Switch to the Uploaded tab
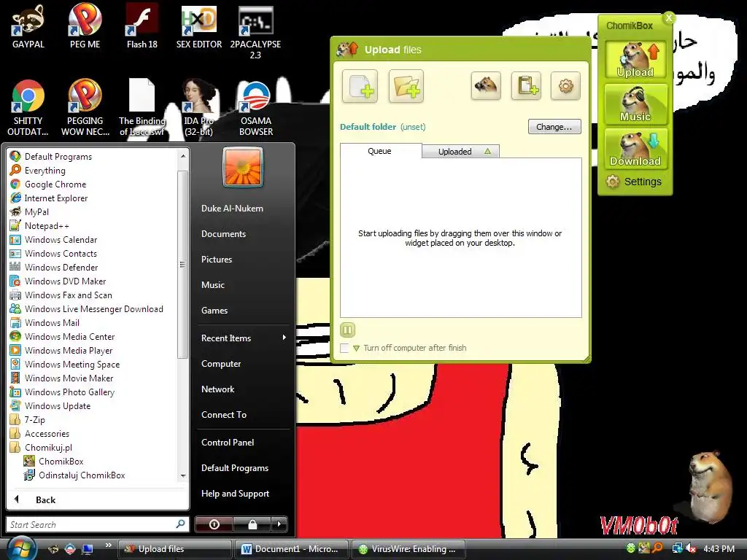The image size is (747, 560). 460,152
